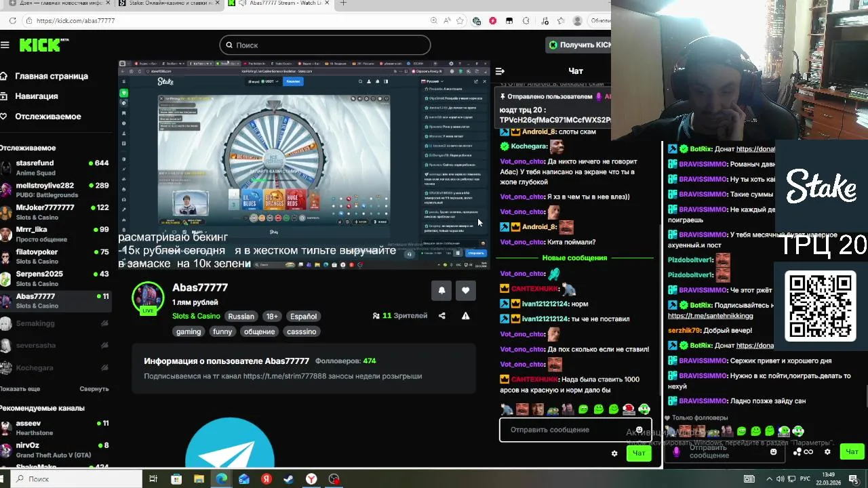The height and width of the screenshot is (488, 868).
Task: Collapse followed list with Свернуть
Action: pyautogui.click(x=94, y=389)
